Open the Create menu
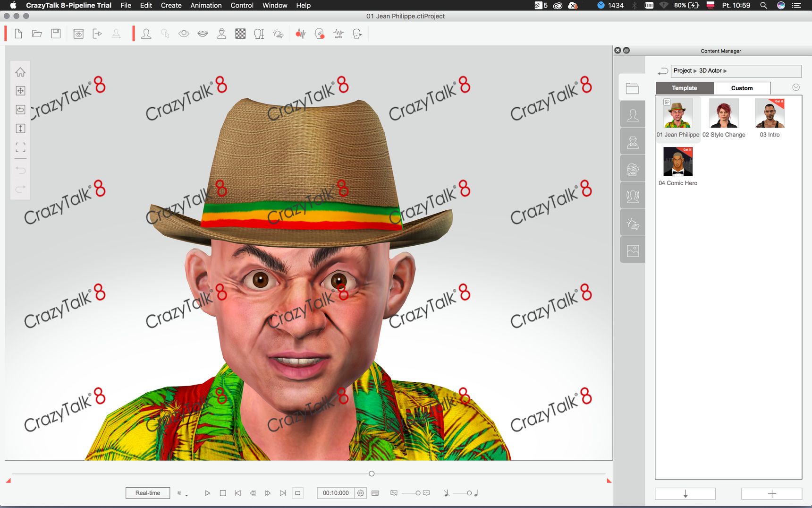 tap(171, 5)
